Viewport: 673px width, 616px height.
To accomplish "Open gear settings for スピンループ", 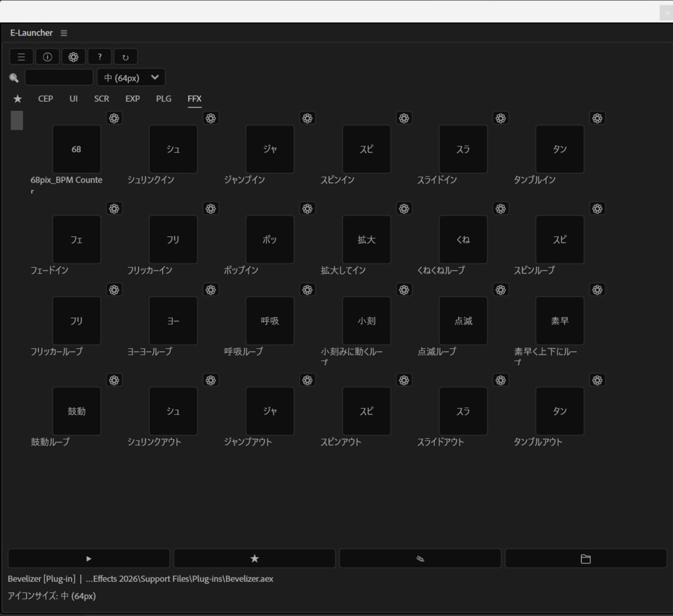I will [x=597, y=209].
